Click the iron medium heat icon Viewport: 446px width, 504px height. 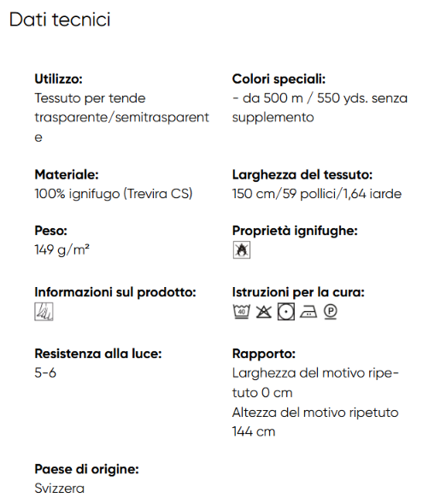point(308,312)
